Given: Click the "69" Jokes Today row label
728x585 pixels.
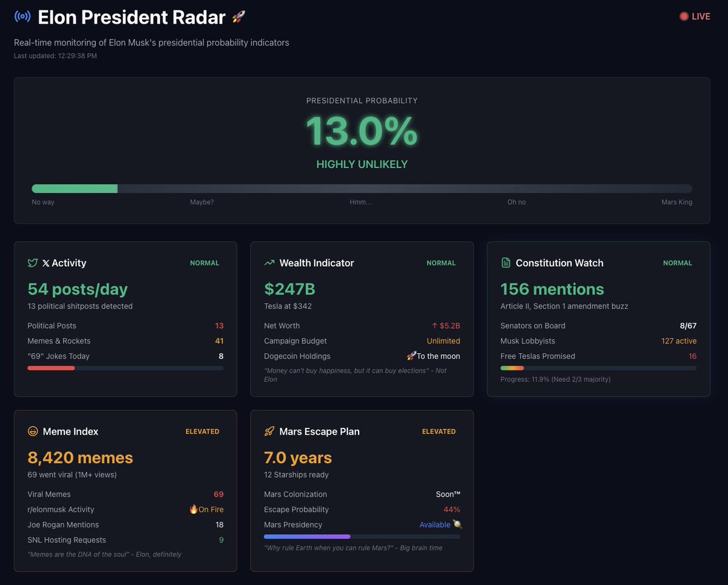Looking at the screenshot, I should click(x=58, y=356).
